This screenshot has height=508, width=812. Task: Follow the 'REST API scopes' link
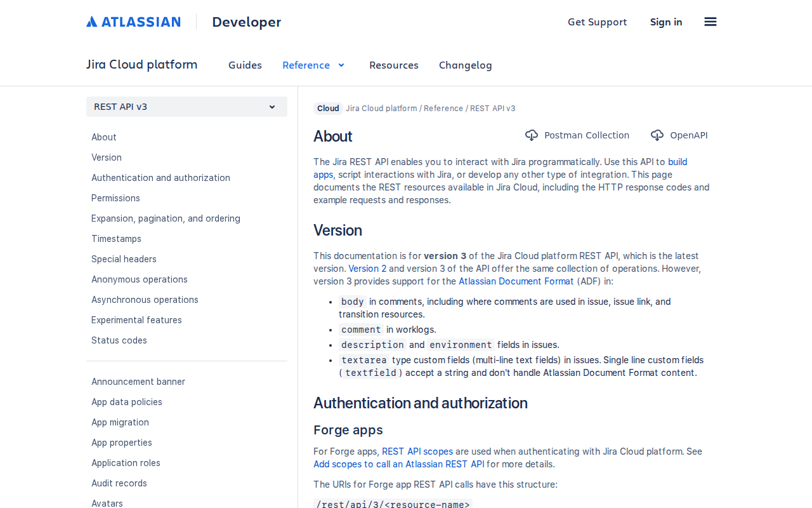coord(417,451)
